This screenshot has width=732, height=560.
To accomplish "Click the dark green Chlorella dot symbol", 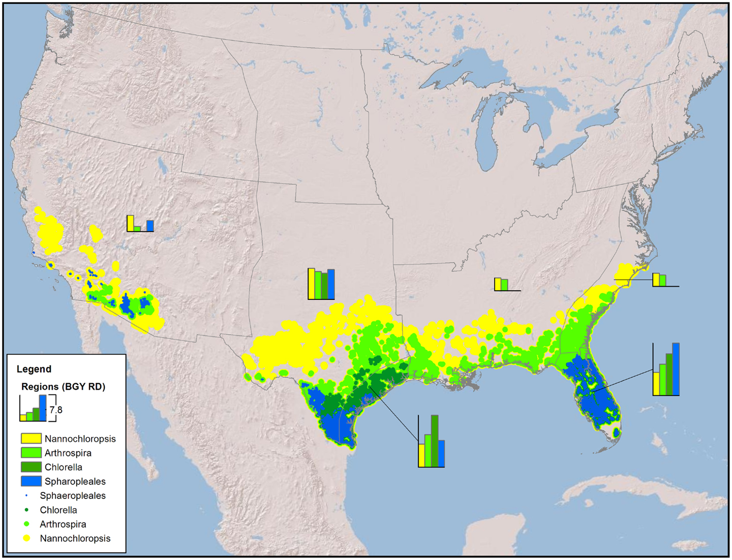I will click(x=26, y=510).
